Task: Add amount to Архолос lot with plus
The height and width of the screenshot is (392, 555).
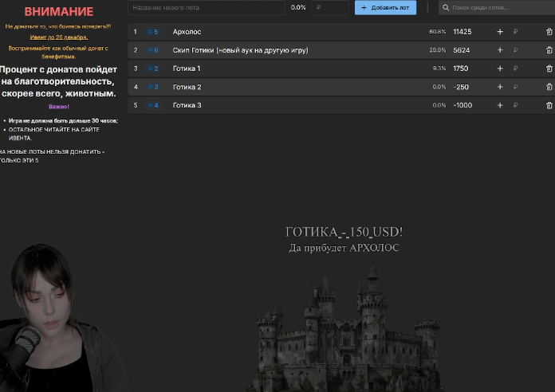Action: [500, 32]
